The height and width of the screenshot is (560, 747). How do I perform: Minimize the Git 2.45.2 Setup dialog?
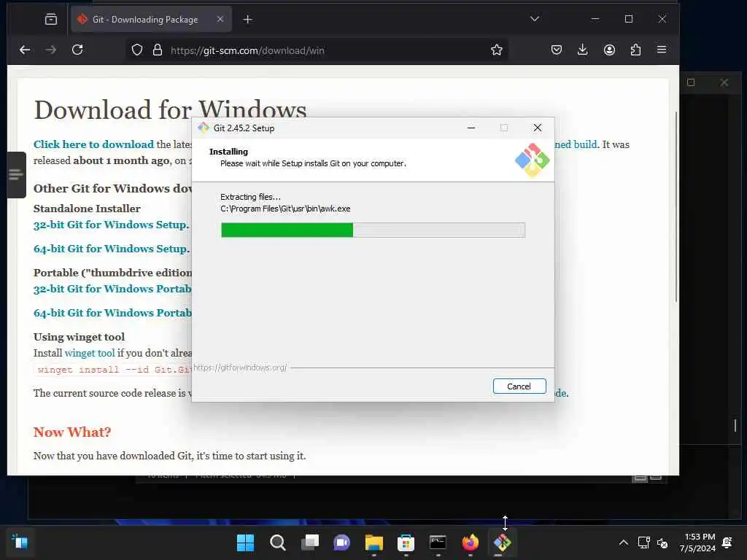coord(471,128)
